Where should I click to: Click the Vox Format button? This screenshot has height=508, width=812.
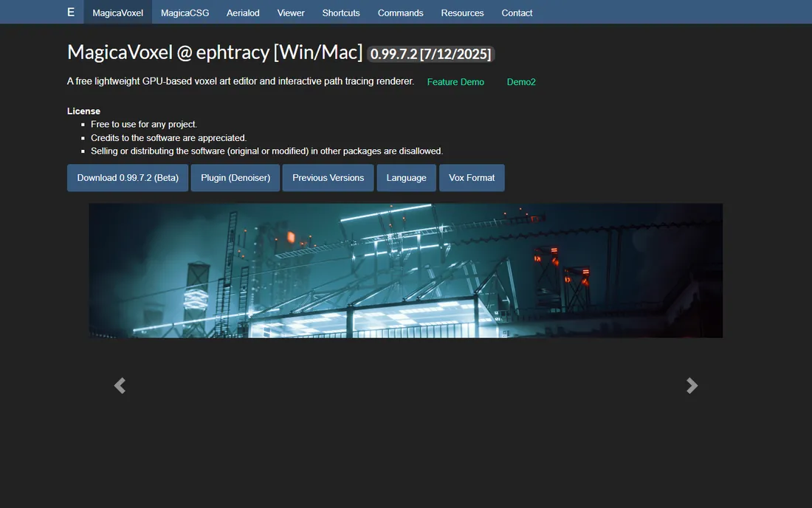pos(471,178)
